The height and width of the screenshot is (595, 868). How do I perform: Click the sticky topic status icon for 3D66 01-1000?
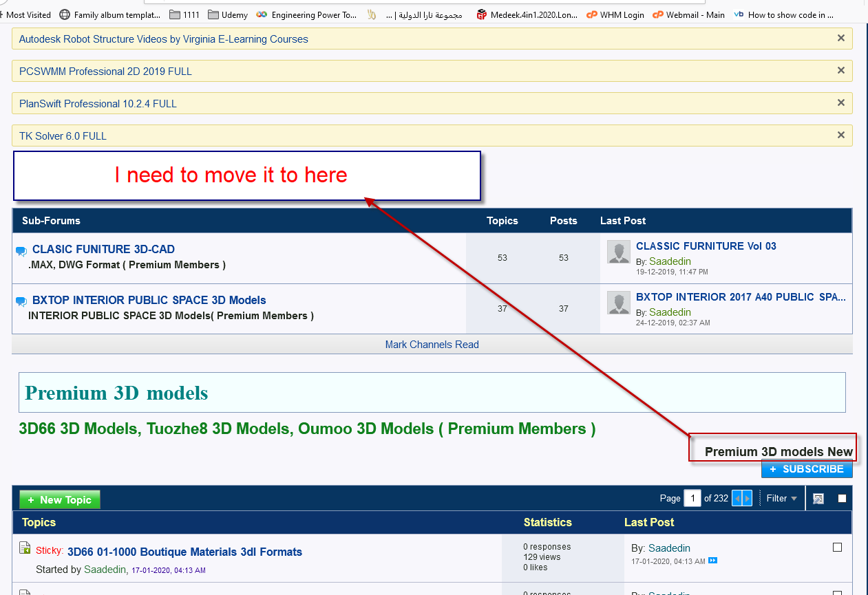pyautogui.click(x=25, y=548)
